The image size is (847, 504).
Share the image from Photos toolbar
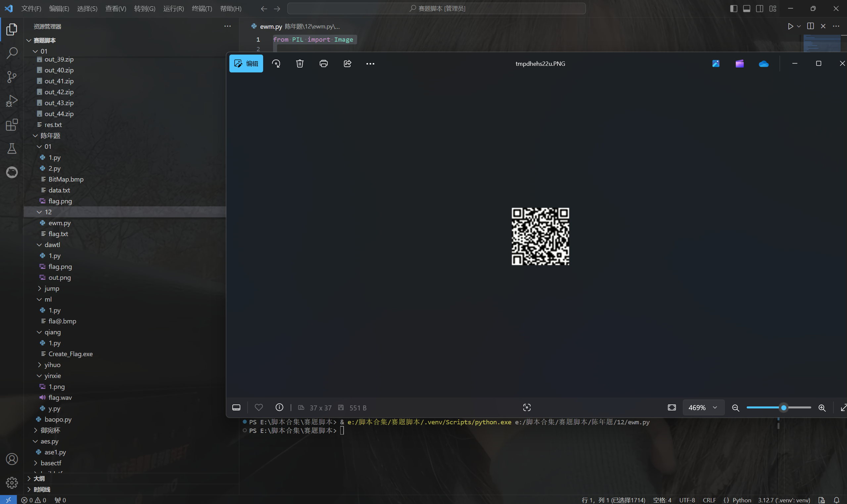tap(347, 63)
